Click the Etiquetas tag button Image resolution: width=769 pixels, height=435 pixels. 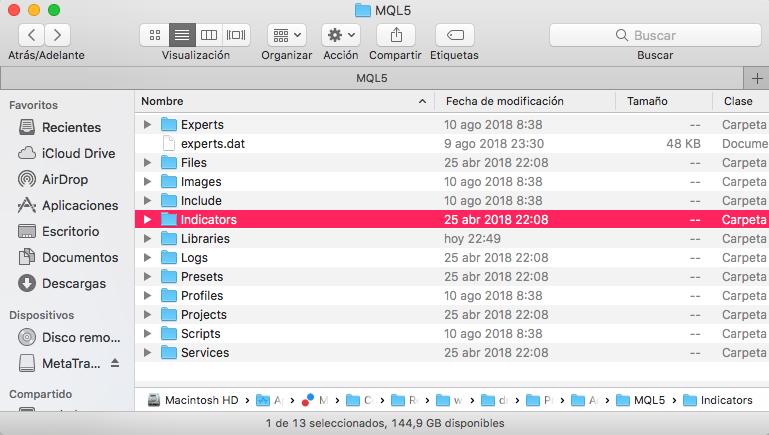click(455, 35)
